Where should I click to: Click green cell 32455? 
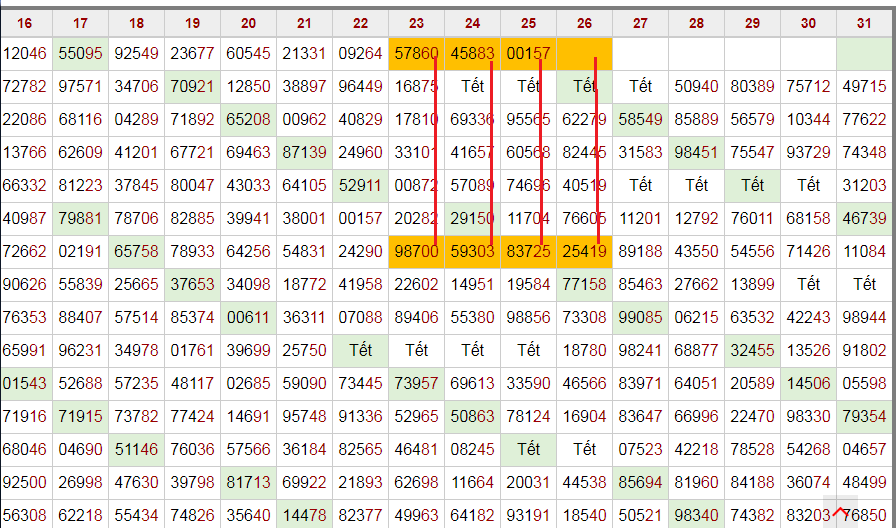point(753,350)
